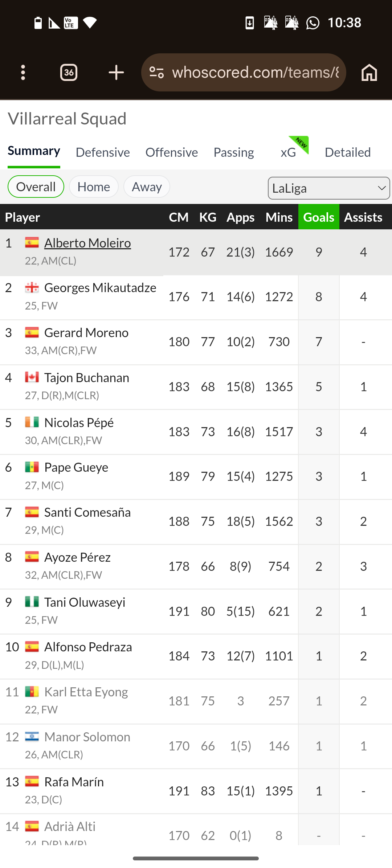Open the tab switcher showing 36 tabs
392x868 pixels.
point(69,73)
